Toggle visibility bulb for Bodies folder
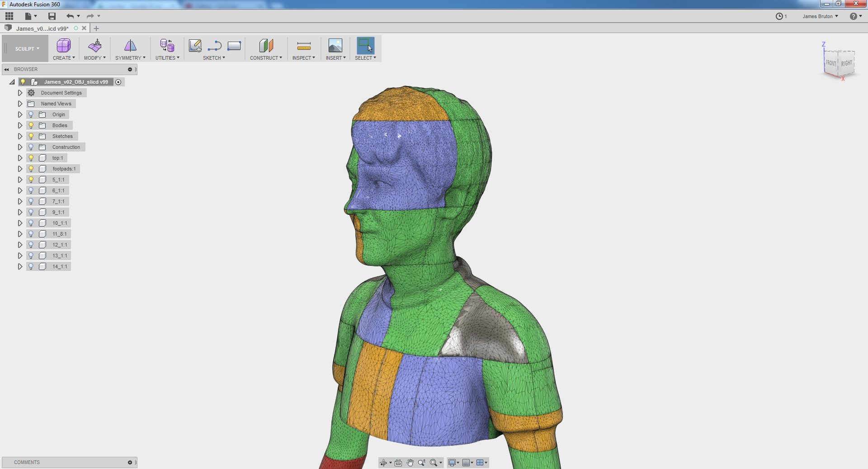The width and height of the screenshot is (868, 469). coord(31,125)
